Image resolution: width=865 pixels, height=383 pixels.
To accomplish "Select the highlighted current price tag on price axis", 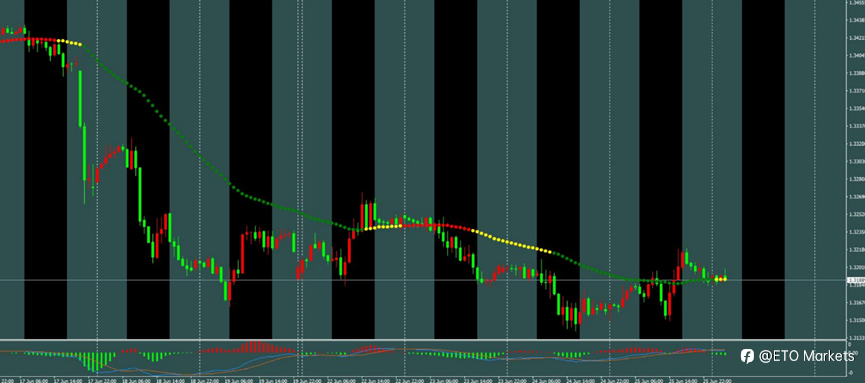I will point(857,280).
